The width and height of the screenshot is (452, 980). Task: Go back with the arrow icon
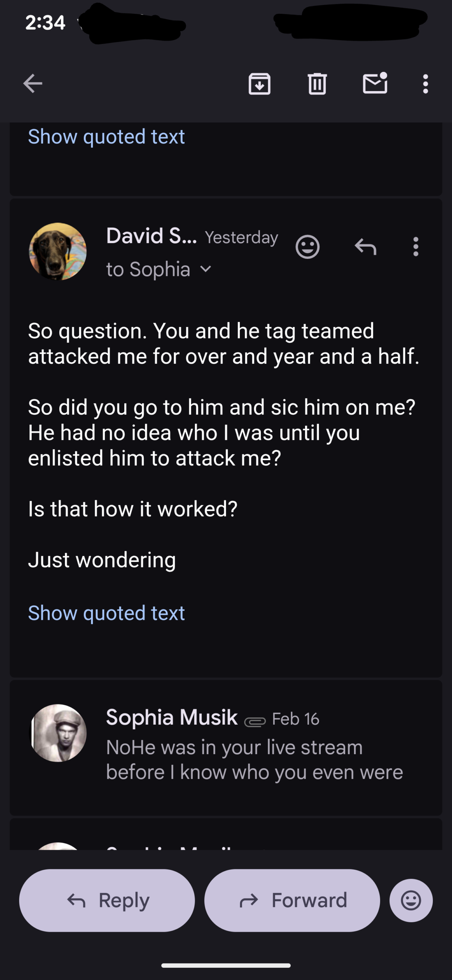33,83
